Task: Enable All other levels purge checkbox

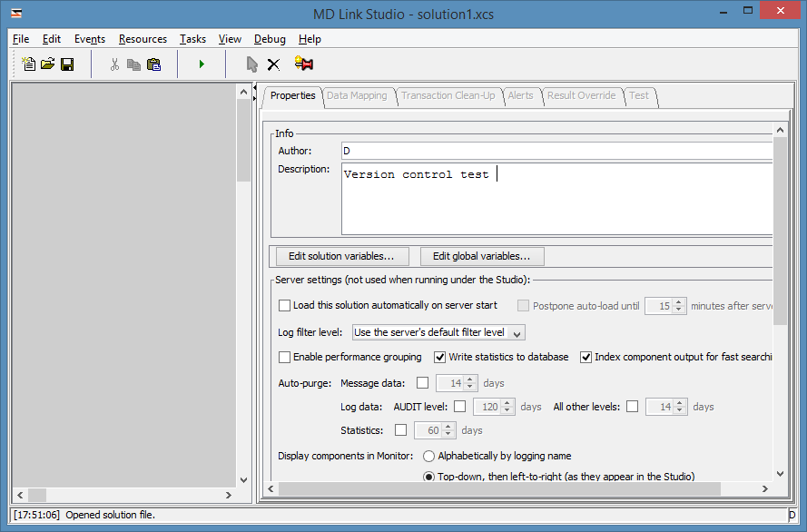Action: pyautogui.click(x=633, y=407)
